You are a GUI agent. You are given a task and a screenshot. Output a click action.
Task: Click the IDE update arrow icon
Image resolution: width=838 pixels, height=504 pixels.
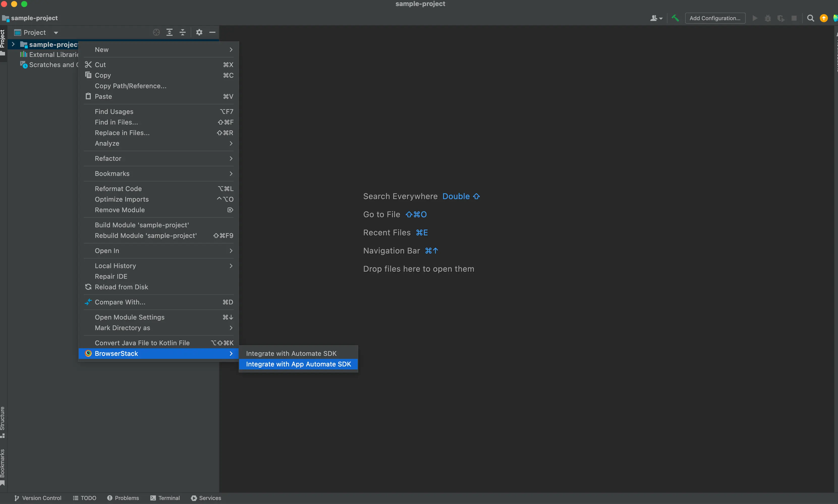[x=824, y=18]
